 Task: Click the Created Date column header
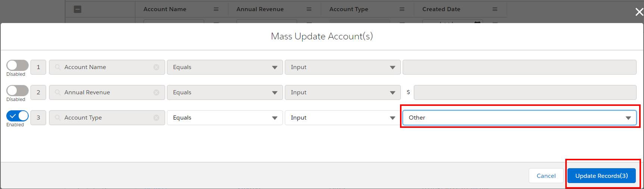pos(441,9)
